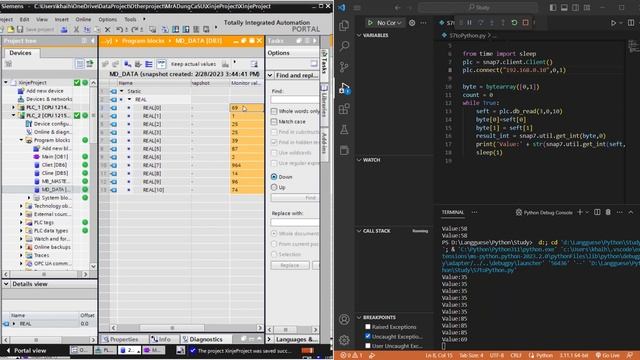
Task: Collapse the BREAKPOINTS section
Action: point(359,317)
